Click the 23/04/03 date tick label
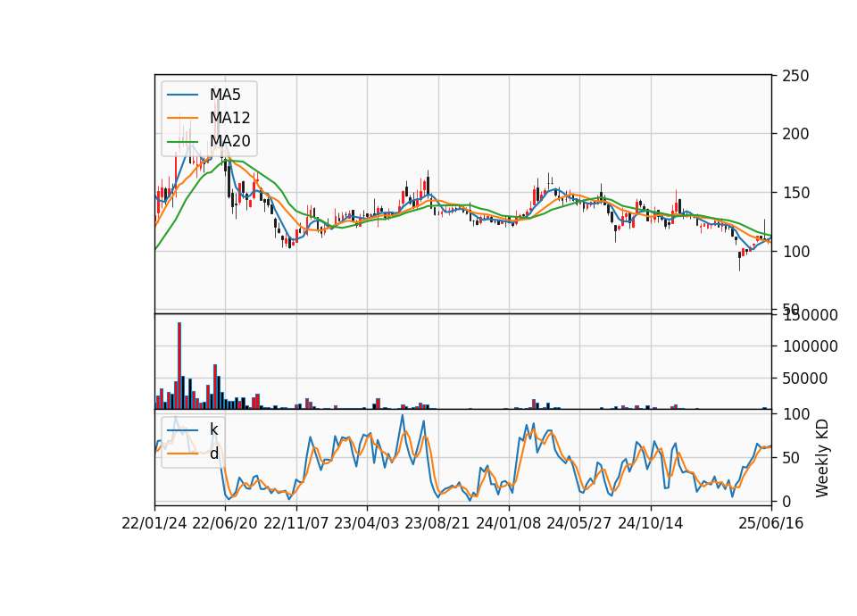Image resolution: width=857 pixels, height=616 pixels. [x=366, y=523]
